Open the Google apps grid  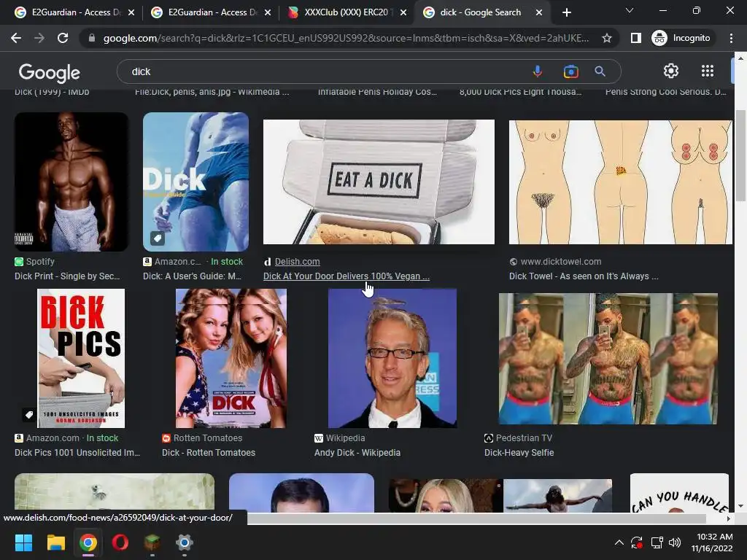pos(708,71)
